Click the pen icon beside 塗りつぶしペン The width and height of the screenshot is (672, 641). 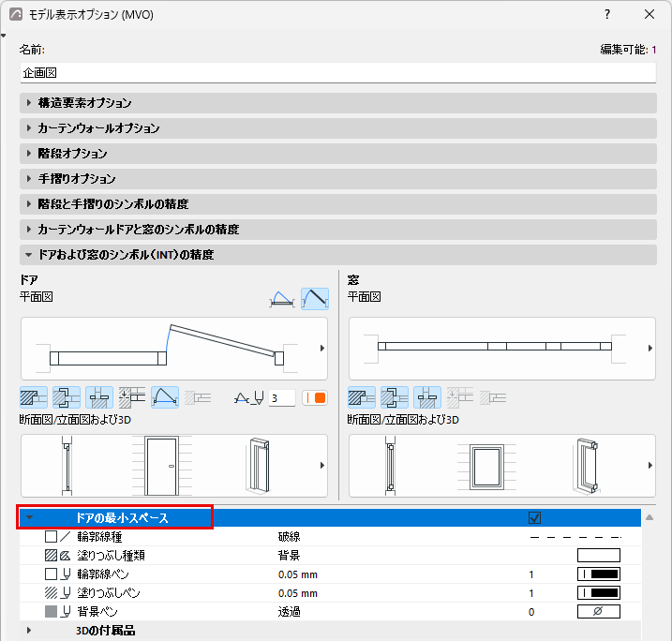(66, 593)
